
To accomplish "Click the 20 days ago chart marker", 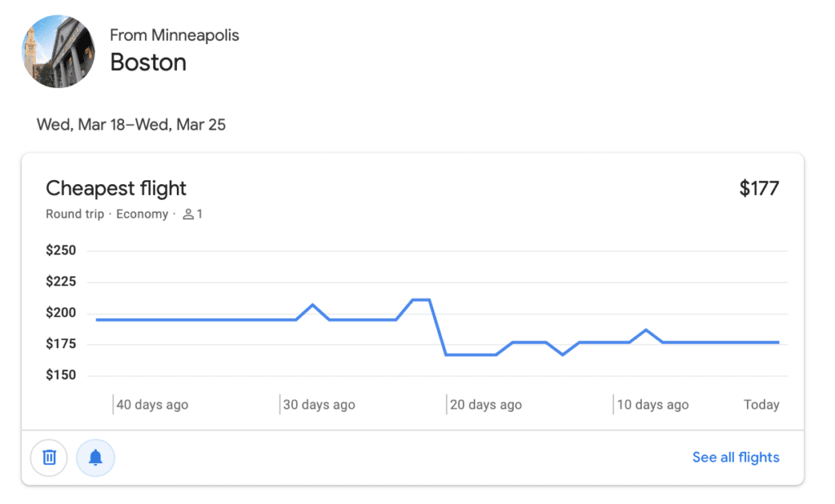I will click(485, 405).
